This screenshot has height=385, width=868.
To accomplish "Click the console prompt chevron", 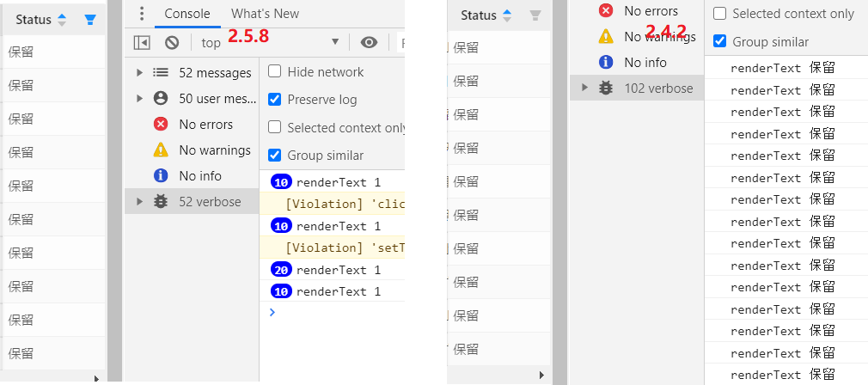I will (x=272, y=313).
